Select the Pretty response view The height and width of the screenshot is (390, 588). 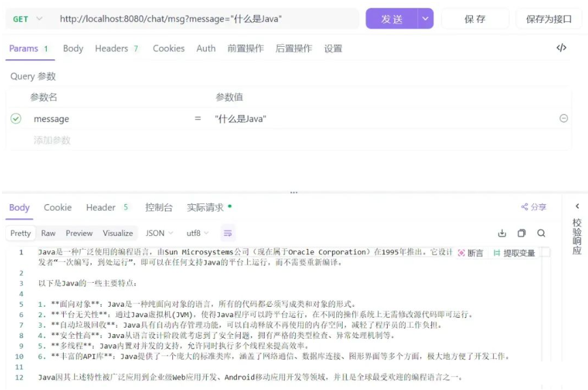20,233
